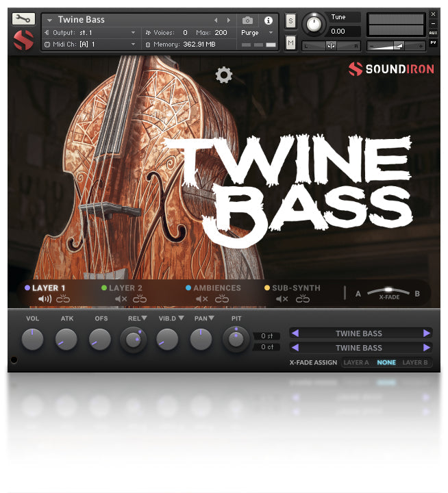Open the gear settings icon
This screenshot has width=448, height=493.
tap(224, 75)
